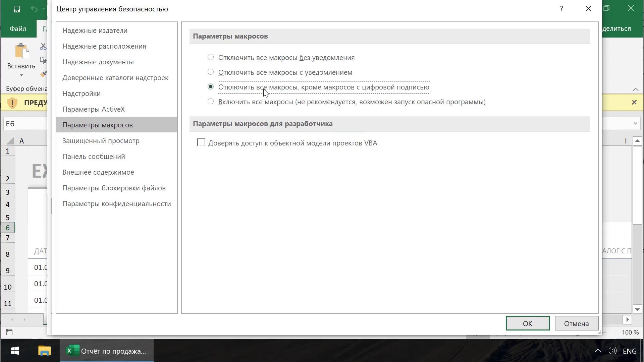Select disable macros except digitally signed option
Screen dimensions: 644x362
pyautogui.click(x=211, y=87)
